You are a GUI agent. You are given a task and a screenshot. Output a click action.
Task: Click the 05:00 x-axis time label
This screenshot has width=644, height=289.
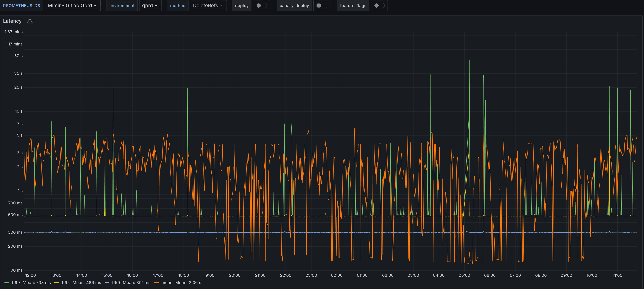[464, 275]
